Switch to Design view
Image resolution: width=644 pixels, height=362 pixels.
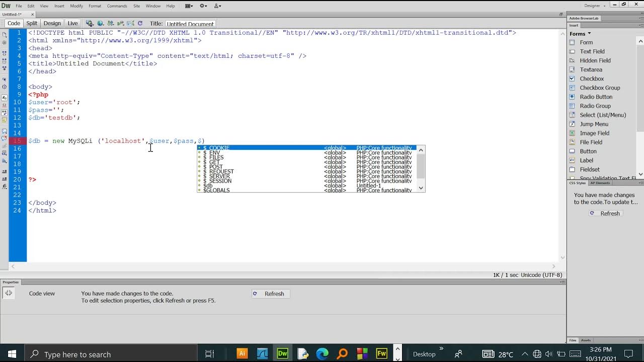52,23
